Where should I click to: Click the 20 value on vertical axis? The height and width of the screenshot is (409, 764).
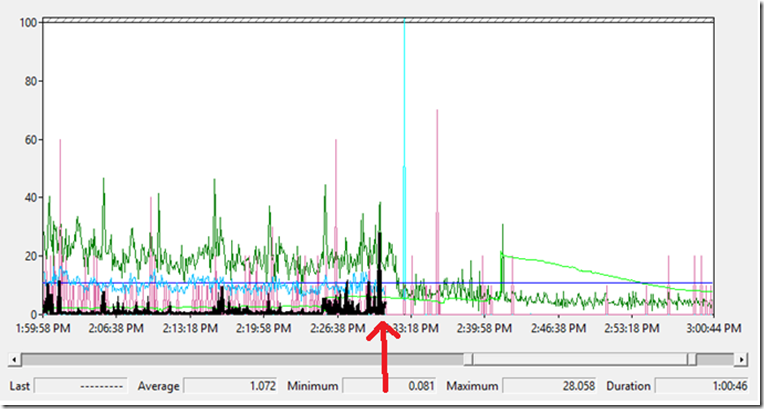31,256
